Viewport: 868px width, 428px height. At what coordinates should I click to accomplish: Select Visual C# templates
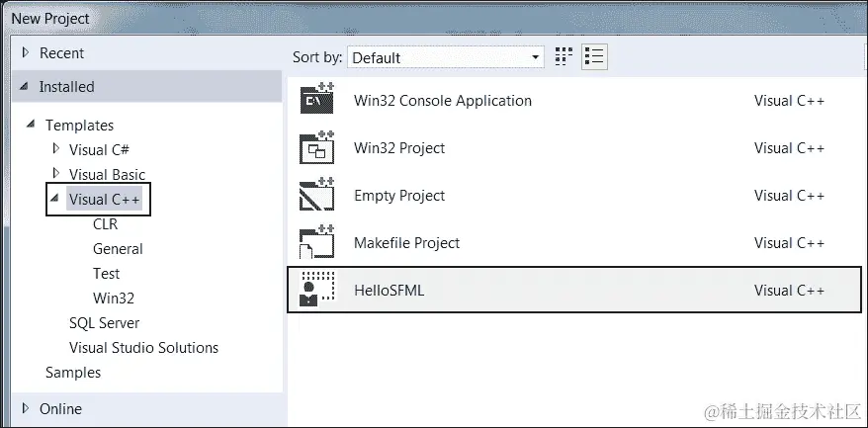click(x=99, y=149)
